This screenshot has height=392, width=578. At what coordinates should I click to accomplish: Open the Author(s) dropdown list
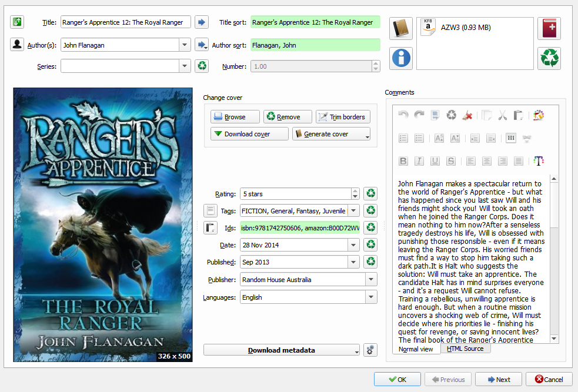[185, 45]
